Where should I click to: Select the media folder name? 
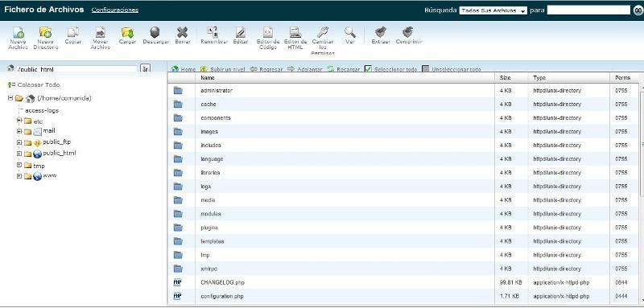pos(208,200)
